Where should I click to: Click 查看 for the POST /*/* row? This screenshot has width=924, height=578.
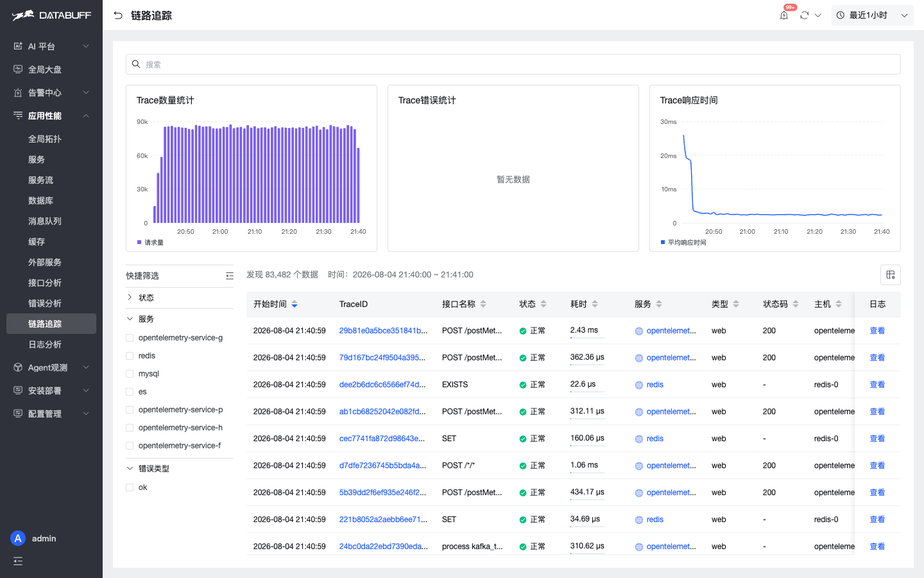877,466
